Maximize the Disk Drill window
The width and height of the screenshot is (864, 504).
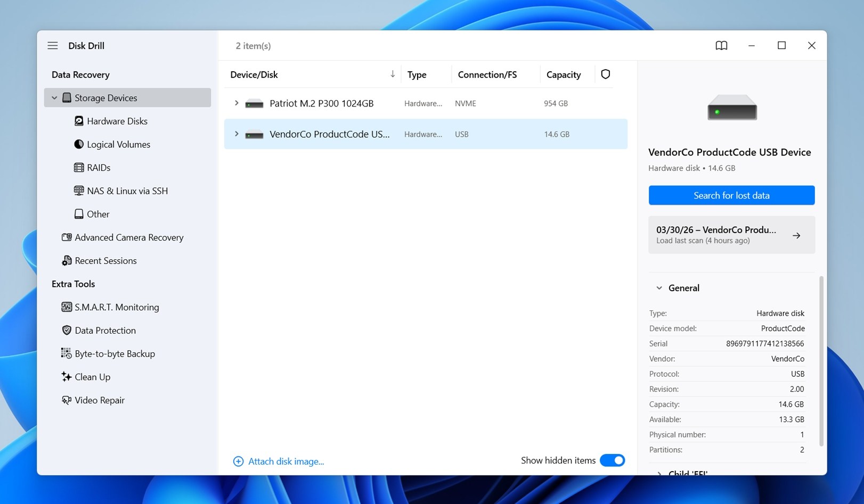tap(781, 45)
